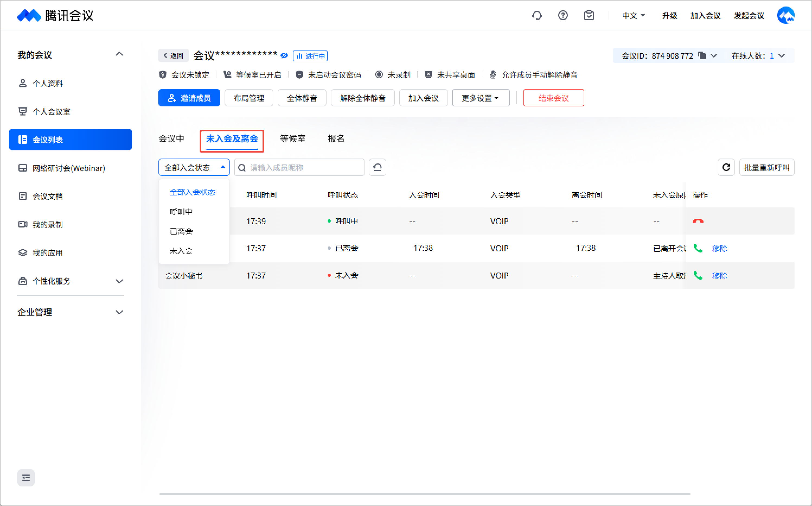Remove the member who left at 17:38
Image resolution: width=812 pixels, height=506 pixels.
coord(720,249)
